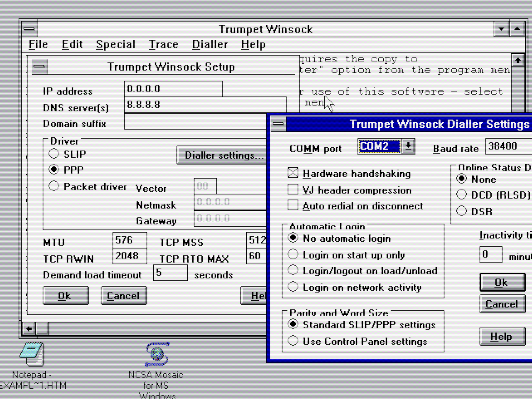
Task: Minimize the Trumpet Winsock window
Action: pyautogui.click(x=501, y=29)
